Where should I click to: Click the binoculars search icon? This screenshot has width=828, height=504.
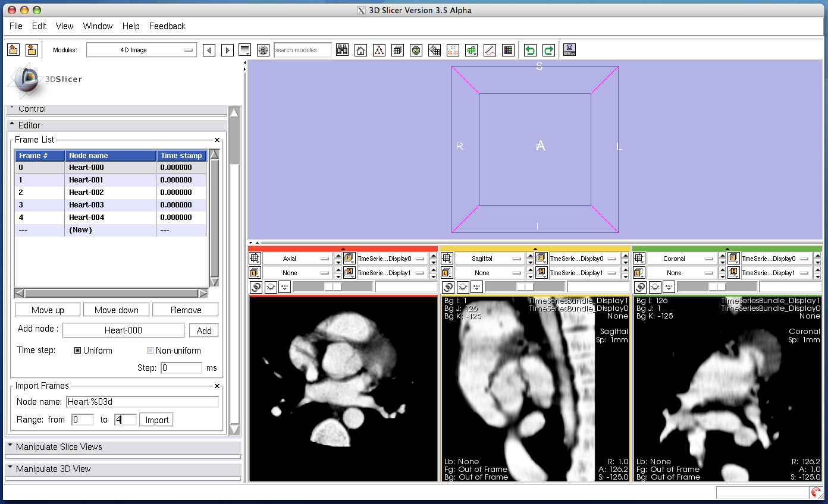[342, 51]
